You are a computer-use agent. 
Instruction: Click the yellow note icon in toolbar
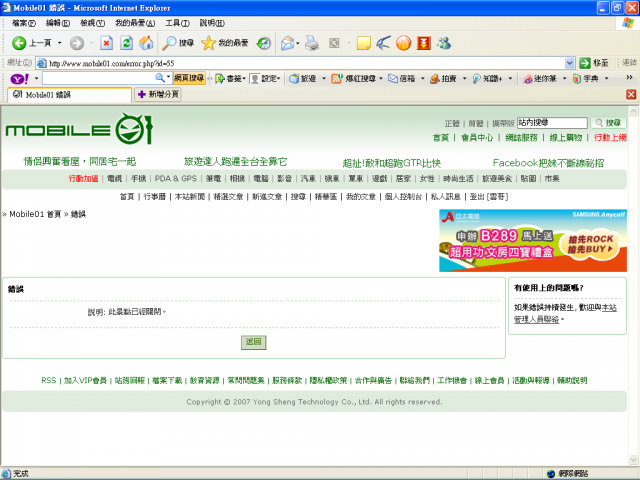pos(363,43)
